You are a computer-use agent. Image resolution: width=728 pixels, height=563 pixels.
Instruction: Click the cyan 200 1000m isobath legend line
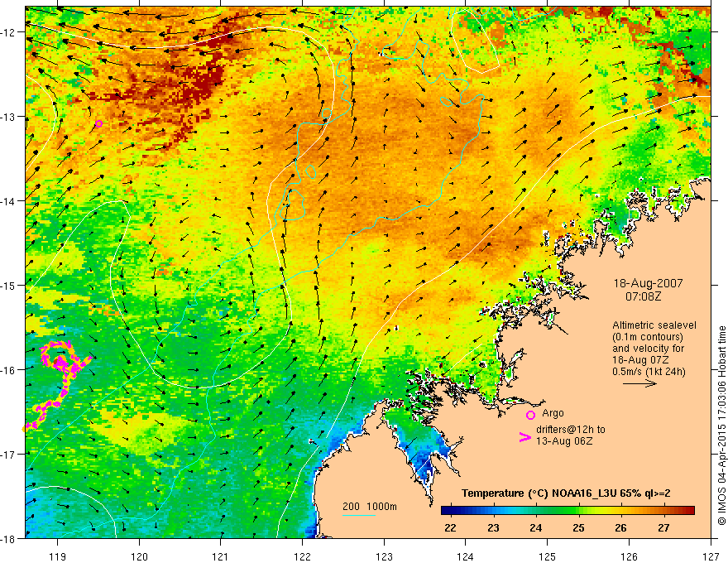point(359,515)
